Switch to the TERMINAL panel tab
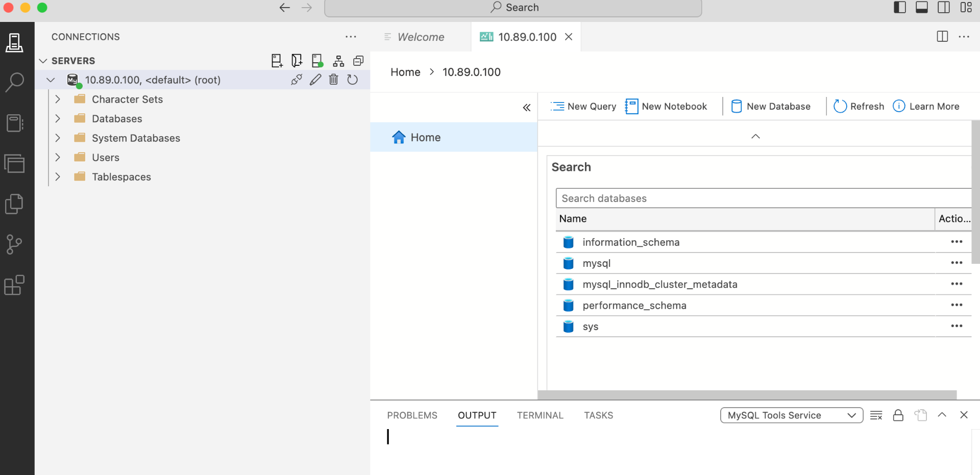Viewport: 980px width, 475px height. coord(540,415)
